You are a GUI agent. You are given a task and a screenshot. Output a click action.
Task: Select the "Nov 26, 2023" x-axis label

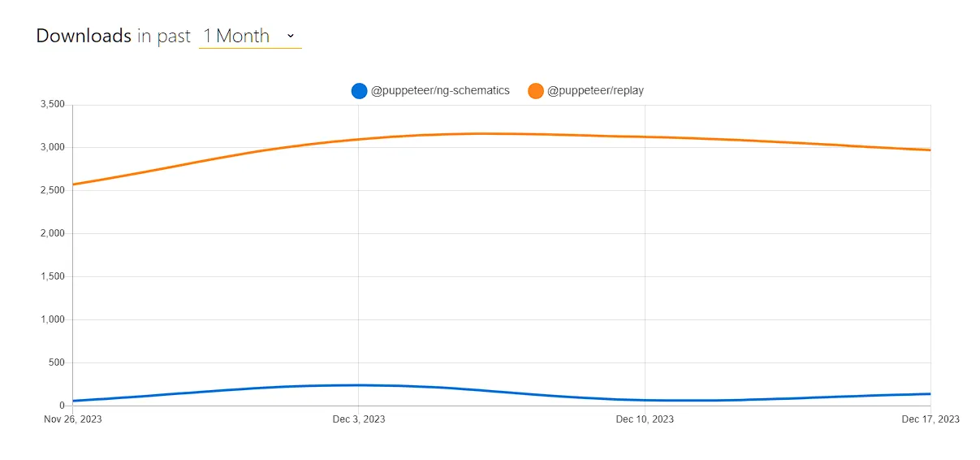click(x=73, y=419)
